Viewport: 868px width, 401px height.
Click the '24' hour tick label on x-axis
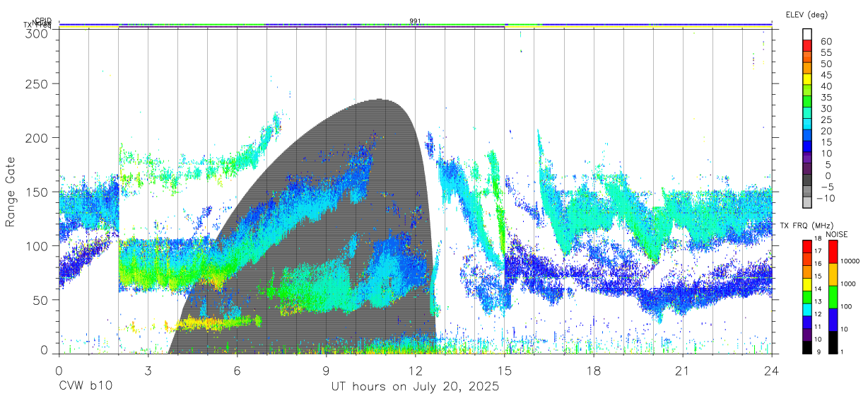pos(771,370)
